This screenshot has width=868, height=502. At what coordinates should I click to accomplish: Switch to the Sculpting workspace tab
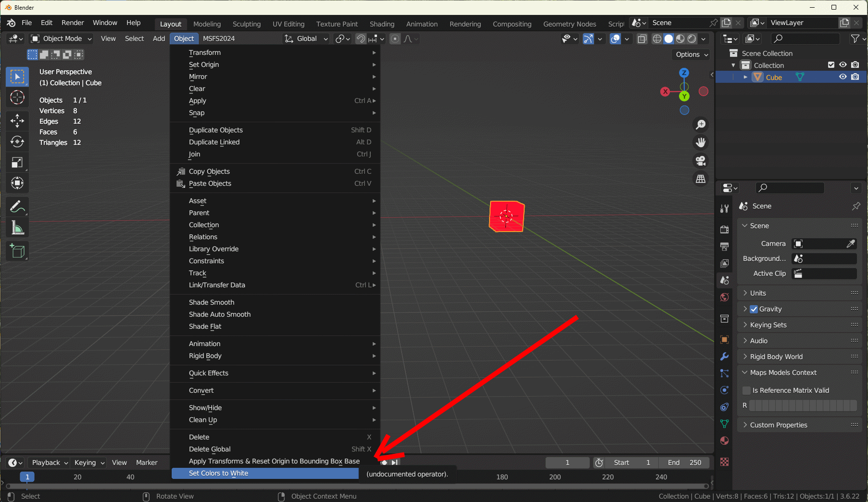[x=246, y=24]
